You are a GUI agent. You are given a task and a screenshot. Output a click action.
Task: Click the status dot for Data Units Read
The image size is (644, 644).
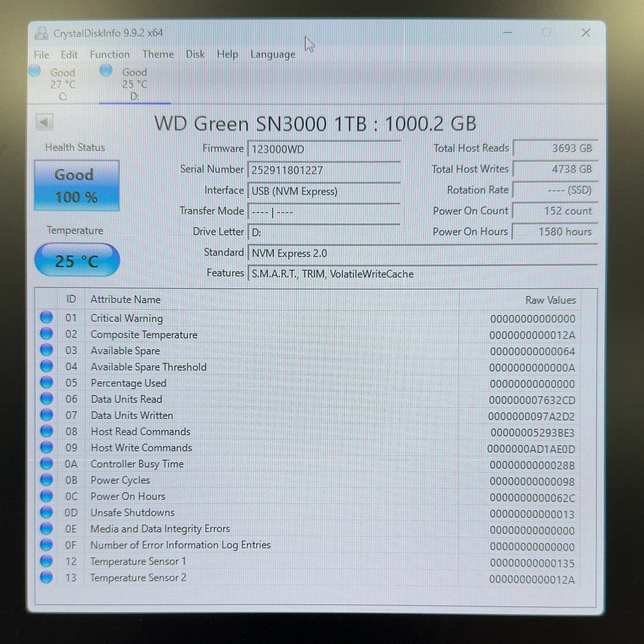[47, 399]
